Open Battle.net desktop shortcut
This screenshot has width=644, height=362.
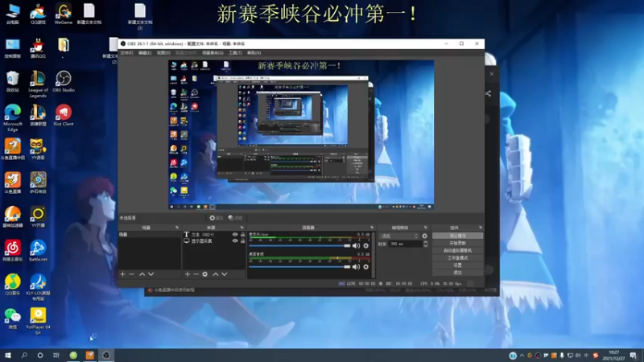tap(38, 251)
